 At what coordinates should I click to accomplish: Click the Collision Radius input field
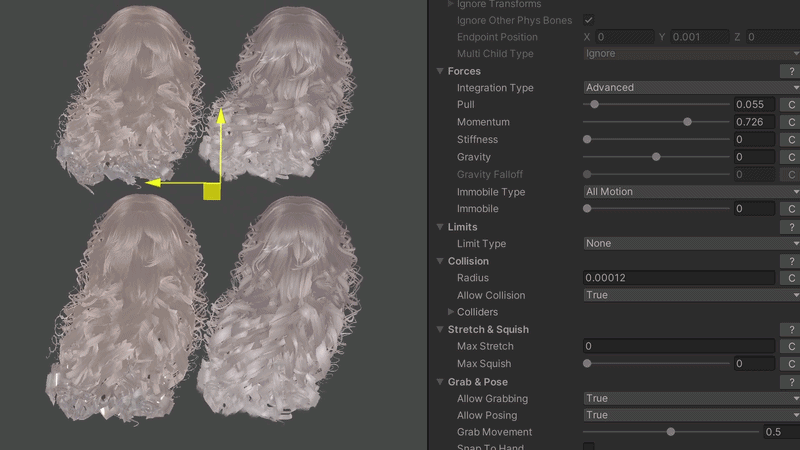point(678,278)
